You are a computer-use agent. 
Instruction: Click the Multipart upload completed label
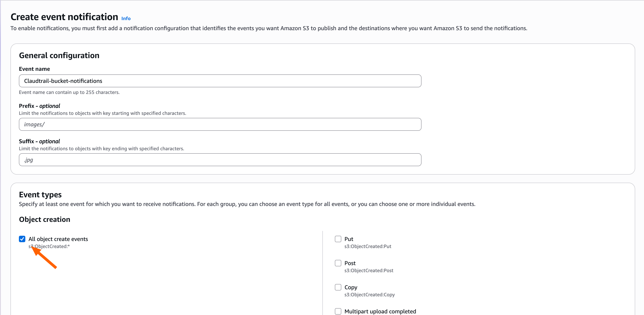coord(380,311)
